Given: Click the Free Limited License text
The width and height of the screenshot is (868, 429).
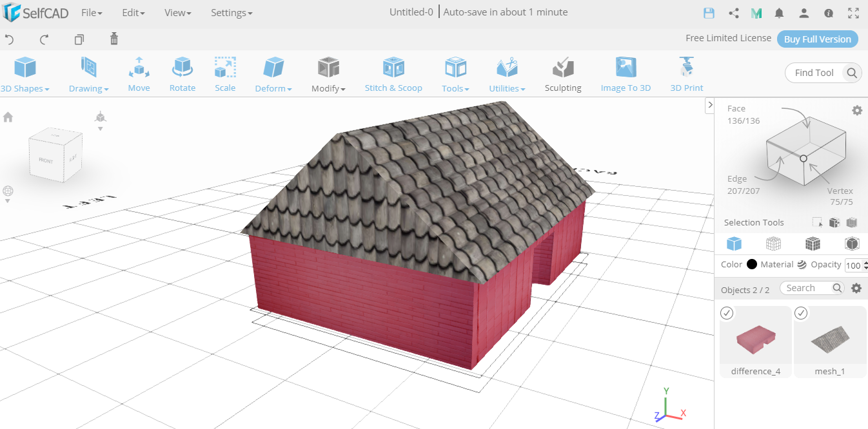Looking at the screenshot, I should tap(728, 38).
